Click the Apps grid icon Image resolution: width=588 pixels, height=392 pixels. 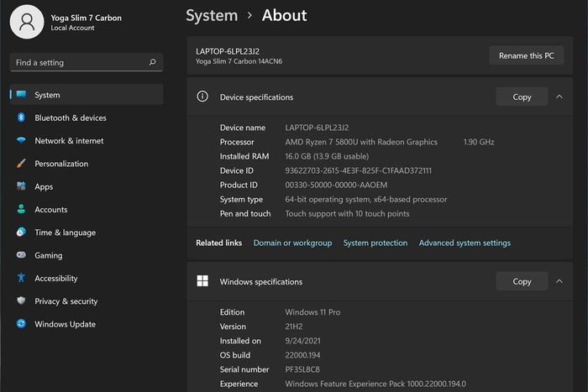pos(21,186)
